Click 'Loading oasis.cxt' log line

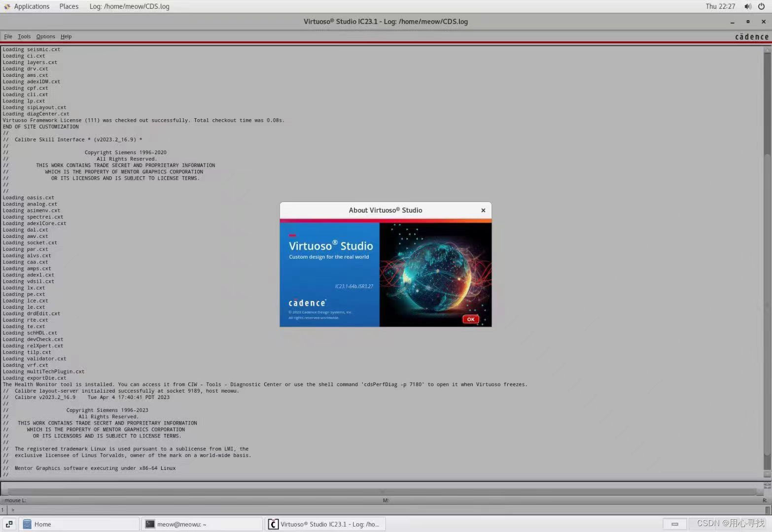[x=29, y=198]
